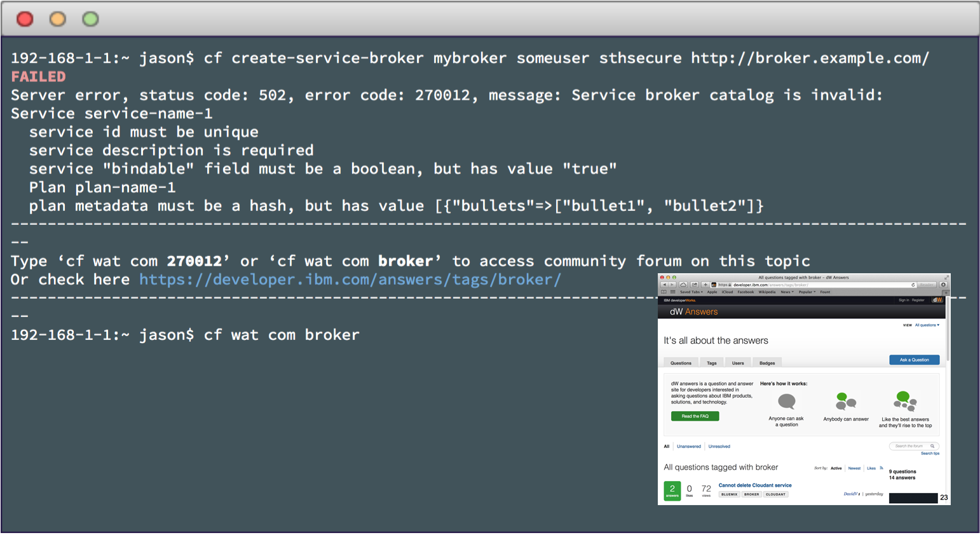Switch to the Tags tab

712,363
